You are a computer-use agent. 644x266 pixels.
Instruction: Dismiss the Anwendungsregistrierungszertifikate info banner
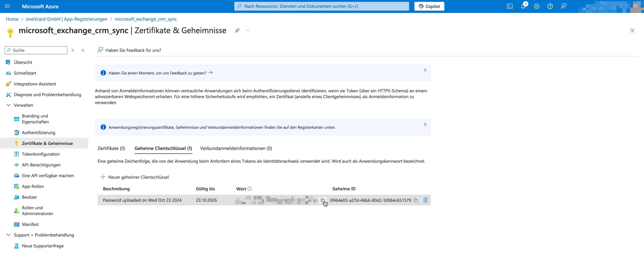[x=425, y=125]
